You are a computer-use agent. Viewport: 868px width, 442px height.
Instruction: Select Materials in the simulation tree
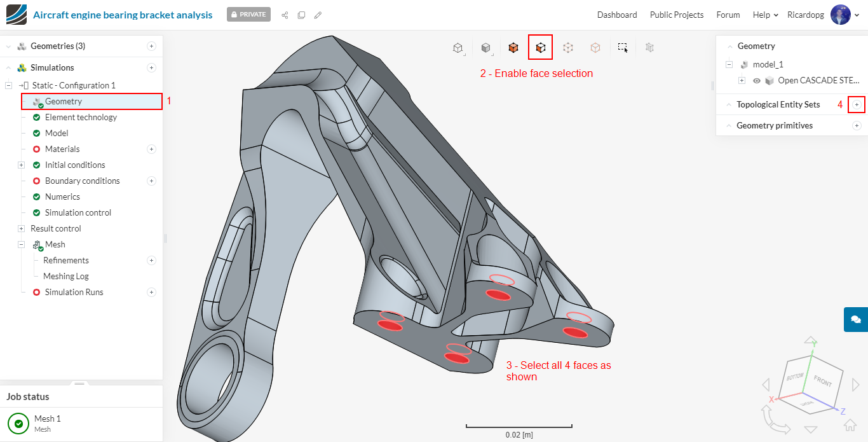coord(62,149)
